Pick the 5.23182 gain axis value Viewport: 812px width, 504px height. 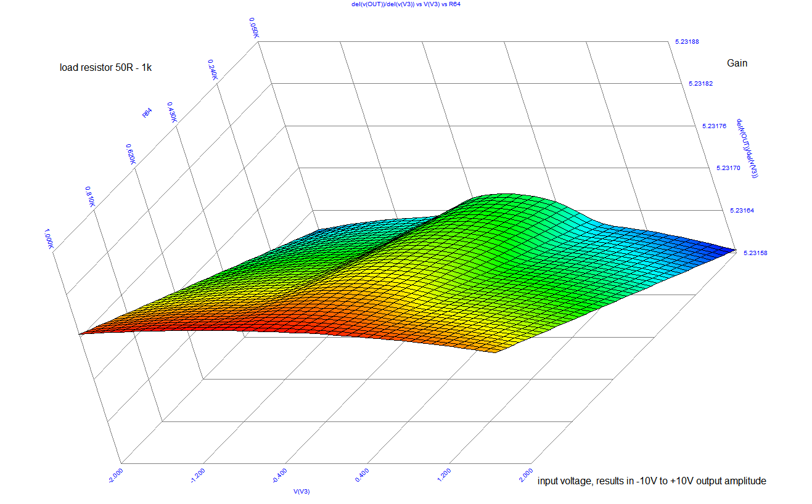coord(700,83)
